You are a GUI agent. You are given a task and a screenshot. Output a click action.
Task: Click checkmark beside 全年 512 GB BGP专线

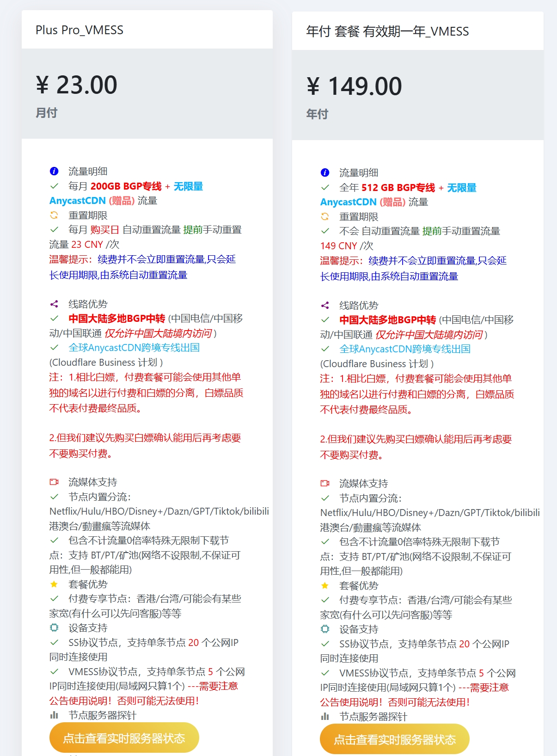[325, 188]
